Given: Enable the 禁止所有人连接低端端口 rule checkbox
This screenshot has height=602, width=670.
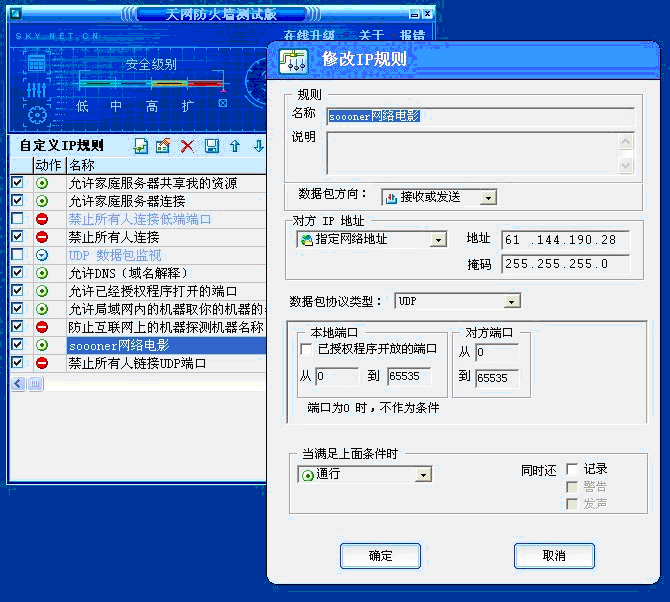Looking at the screenshot, I should 17,219.
